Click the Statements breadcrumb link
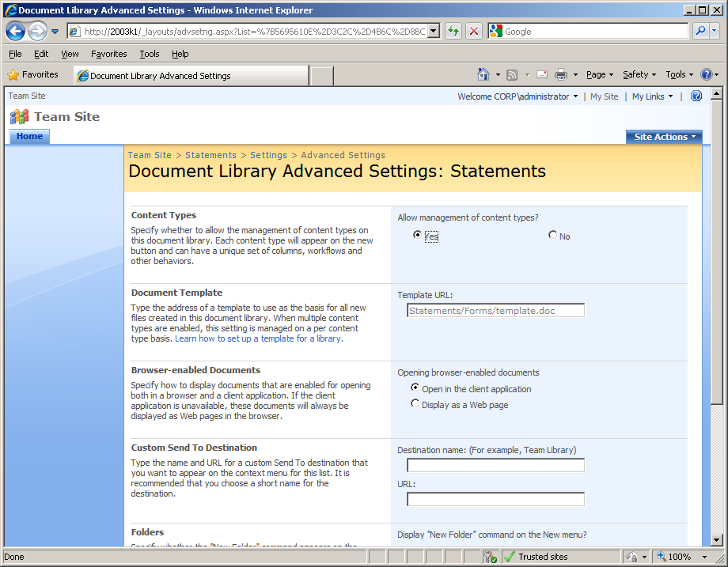 pos(210,155)
